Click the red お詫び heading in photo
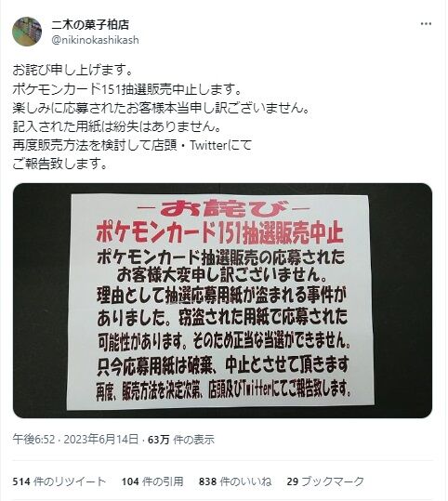 point(223,208)
